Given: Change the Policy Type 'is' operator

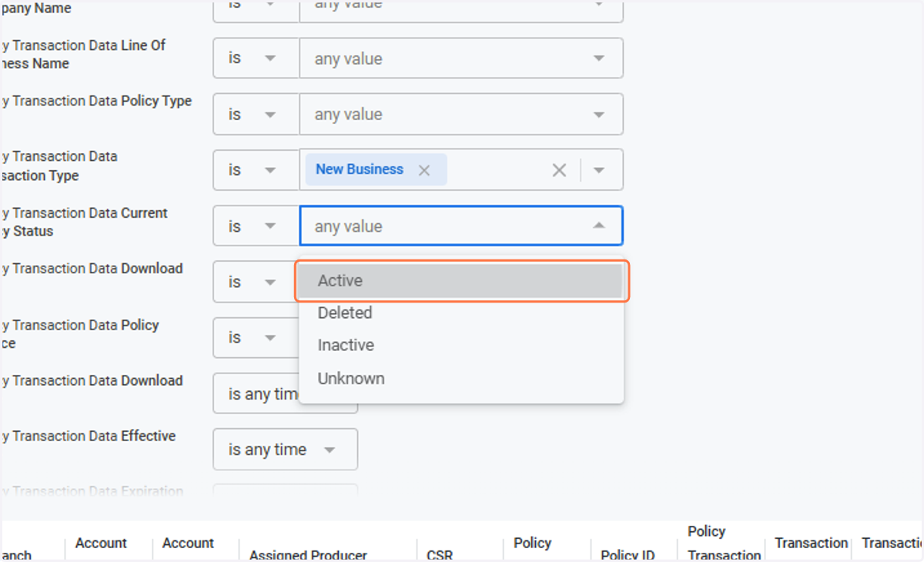Looking at the screenshot, I should click(256, 115).
